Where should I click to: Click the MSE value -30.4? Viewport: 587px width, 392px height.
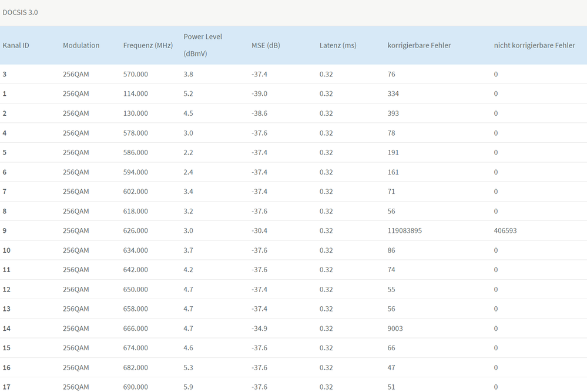[259, 230]
